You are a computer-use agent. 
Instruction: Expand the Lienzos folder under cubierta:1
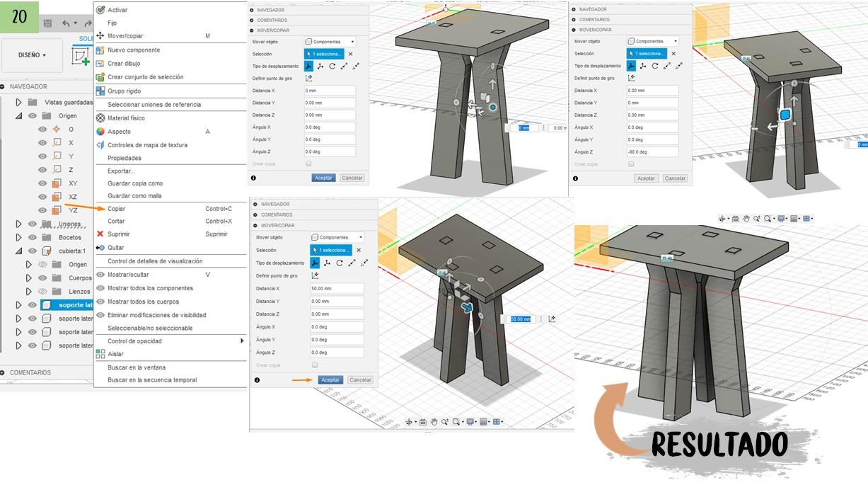pyautogui.click(x=29, y=291)
